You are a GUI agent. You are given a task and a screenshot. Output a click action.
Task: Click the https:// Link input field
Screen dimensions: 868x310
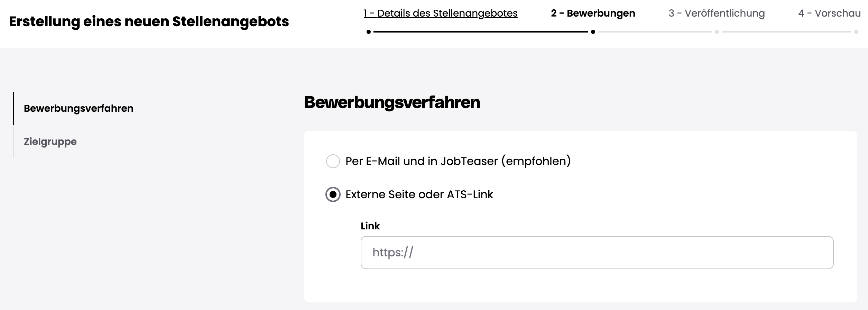click(597, 253)
